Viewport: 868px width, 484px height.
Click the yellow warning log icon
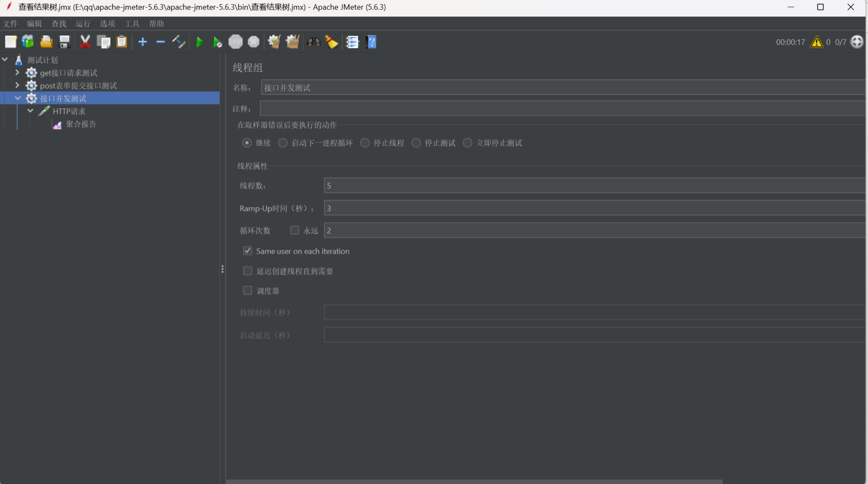816,42
